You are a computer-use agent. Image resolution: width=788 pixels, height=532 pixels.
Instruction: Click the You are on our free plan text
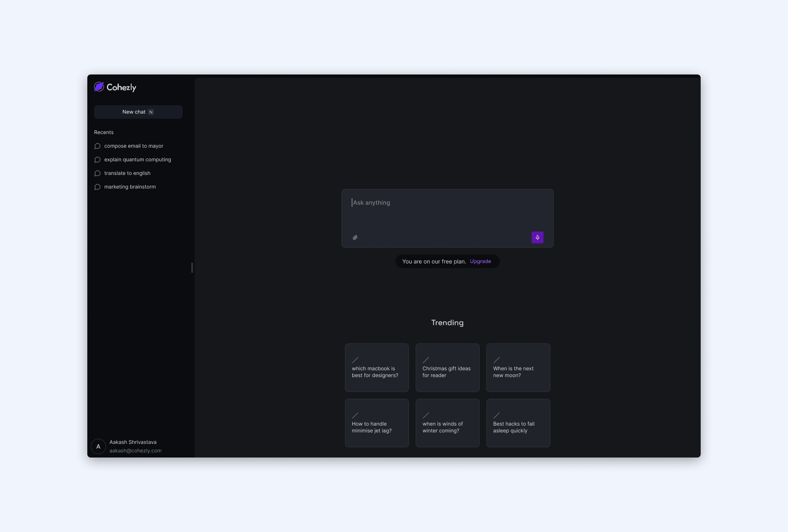[434, 261]
